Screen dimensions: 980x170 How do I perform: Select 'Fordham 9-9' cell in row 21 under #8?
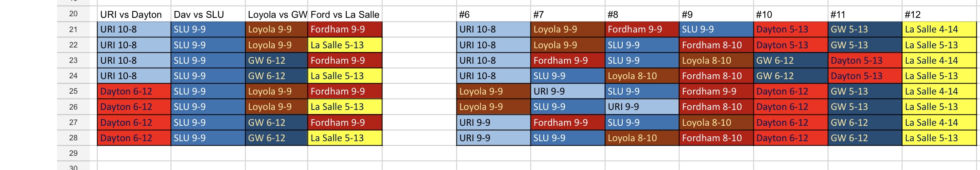click(x=642, y=29)
